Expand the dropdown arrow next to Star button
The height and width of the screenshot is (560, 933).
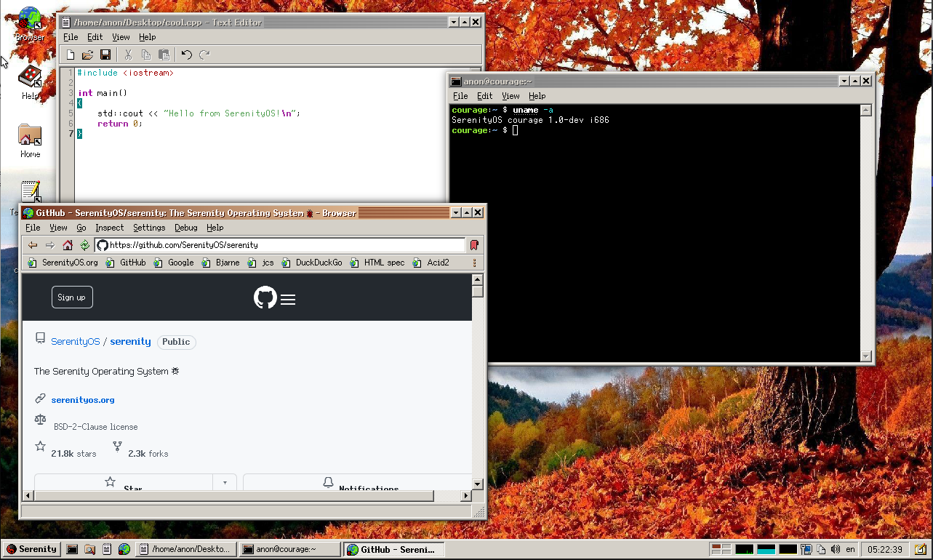pyautogui.click(x=225, y=482)
